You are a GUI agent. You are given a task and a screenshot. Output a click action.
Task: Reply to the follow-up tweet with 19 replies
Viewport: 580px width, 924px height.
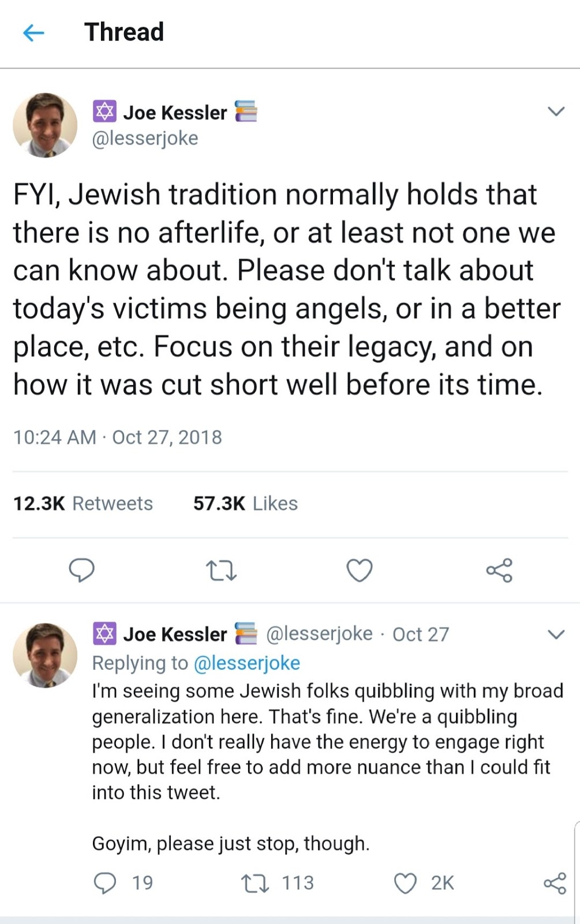tap(105, 883)
